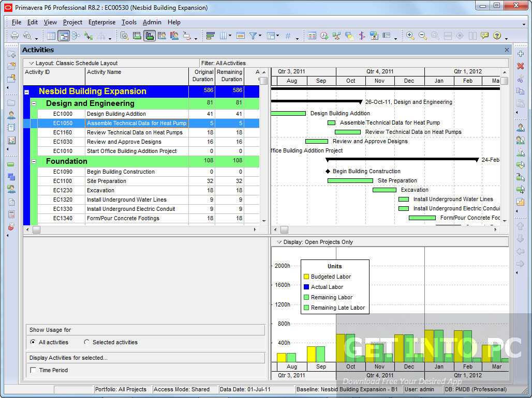532x398 pixels.
Task: Collapse the Foundation group
Action: pos(34,162)
